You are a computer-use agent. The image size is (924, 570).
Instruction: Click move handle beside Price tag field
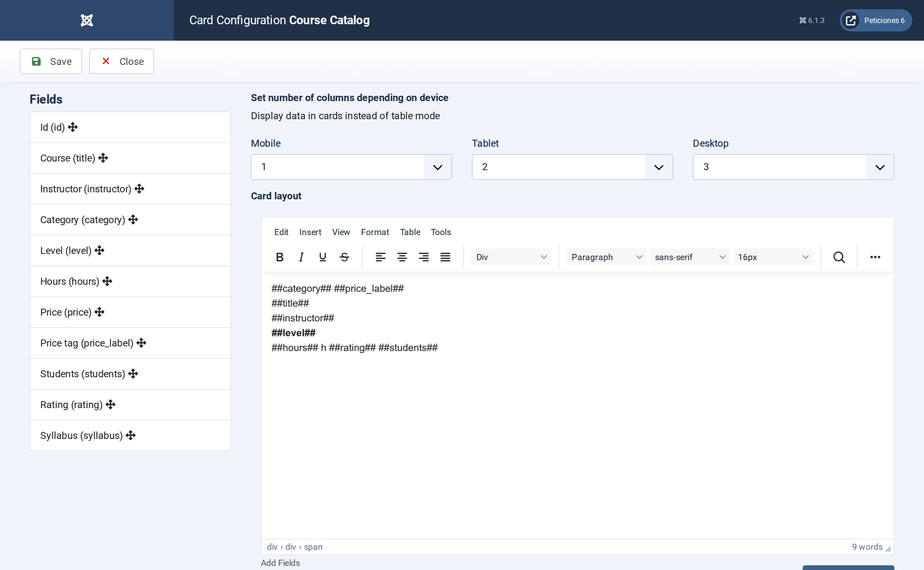coord(141,343)
